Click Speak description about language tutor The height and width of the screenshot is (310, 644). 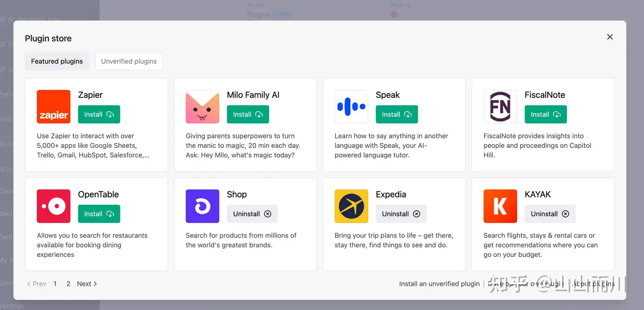click(391, 146)
